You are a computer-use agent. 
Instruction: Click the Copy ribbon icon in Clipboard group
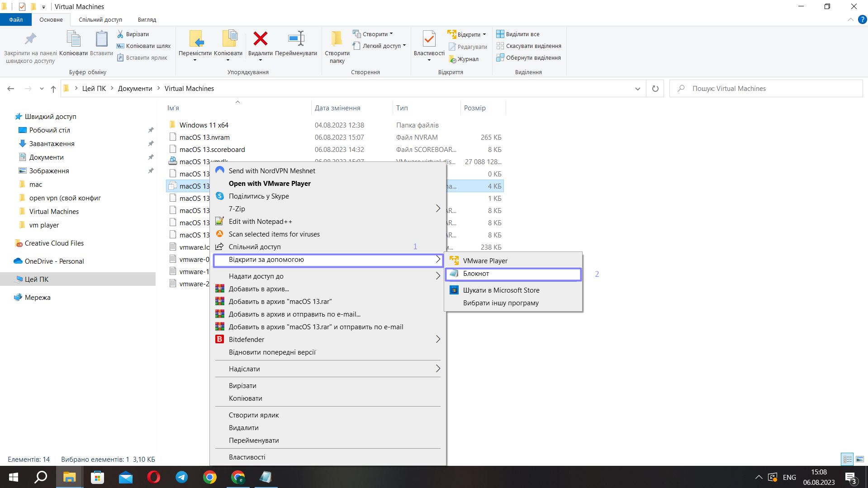(x=73, y=39)
